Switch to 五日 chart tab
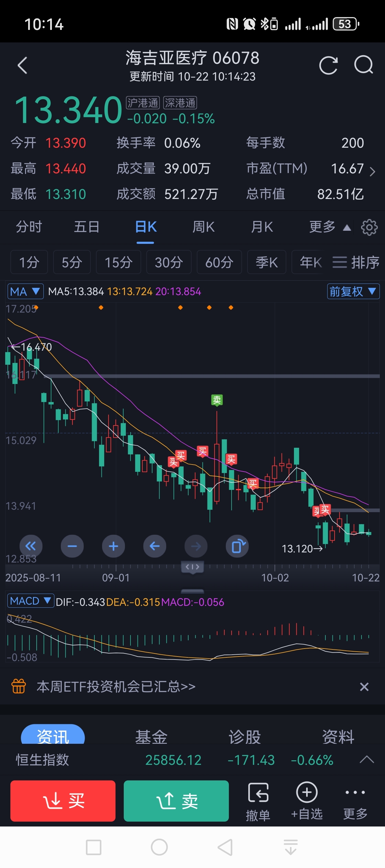This screenshot has width=385, height=868. (x=87, y=227)
